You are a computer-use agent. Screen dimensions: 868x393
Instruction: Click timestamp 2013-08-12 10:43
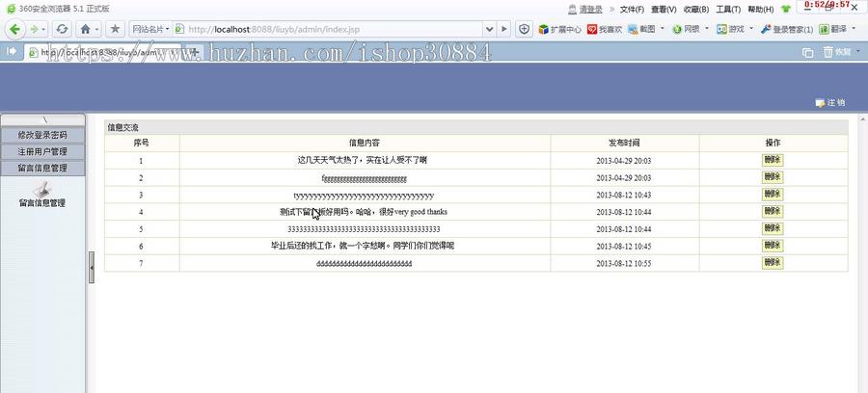624,196
